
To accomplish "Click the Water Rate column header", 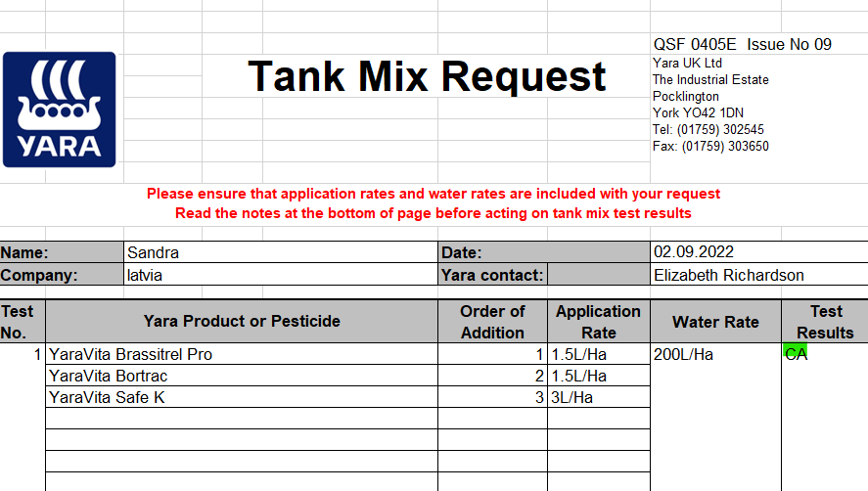I will click(x=715, y=322).
